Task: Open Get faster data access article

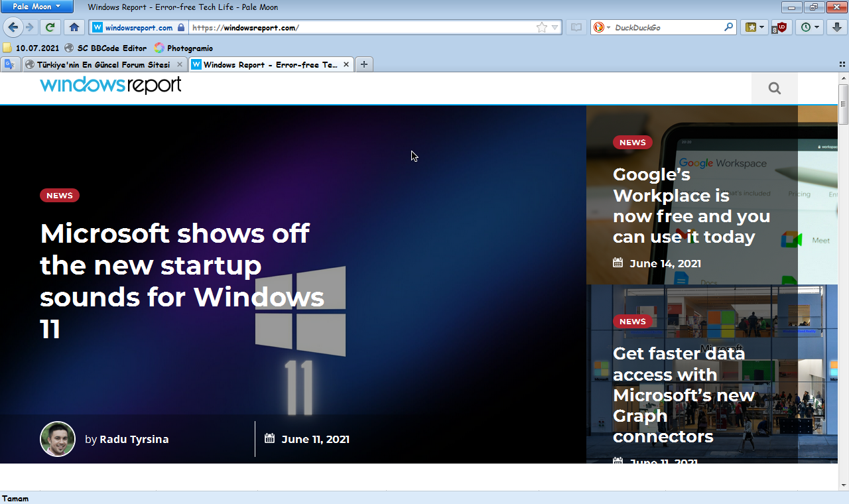Action: click(684, 395)
